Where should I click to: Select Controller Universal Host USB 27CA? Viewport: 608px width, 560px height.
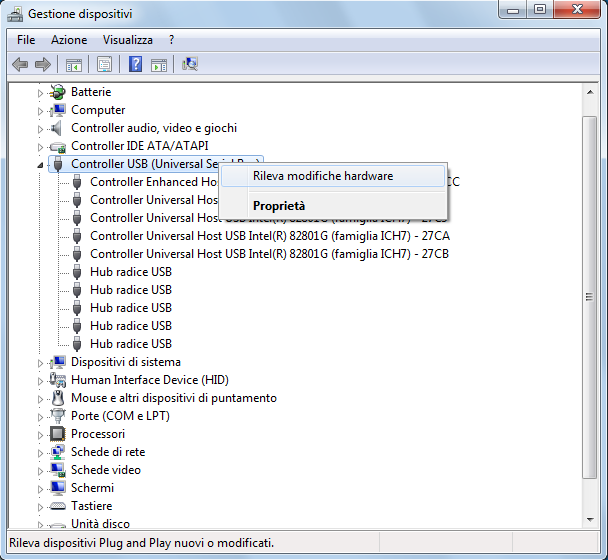point(270,236)
